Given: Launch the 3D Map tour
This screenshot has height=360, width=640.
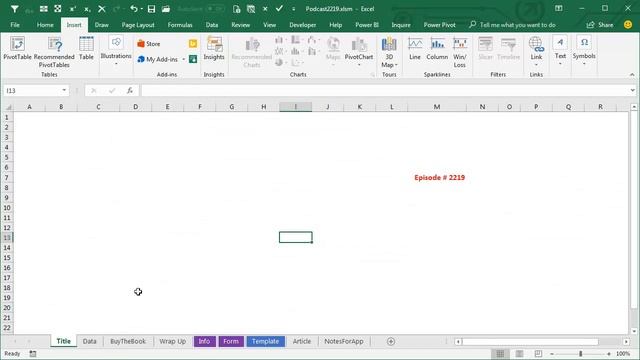Looking at the screenshot, I should coord(389,52).
